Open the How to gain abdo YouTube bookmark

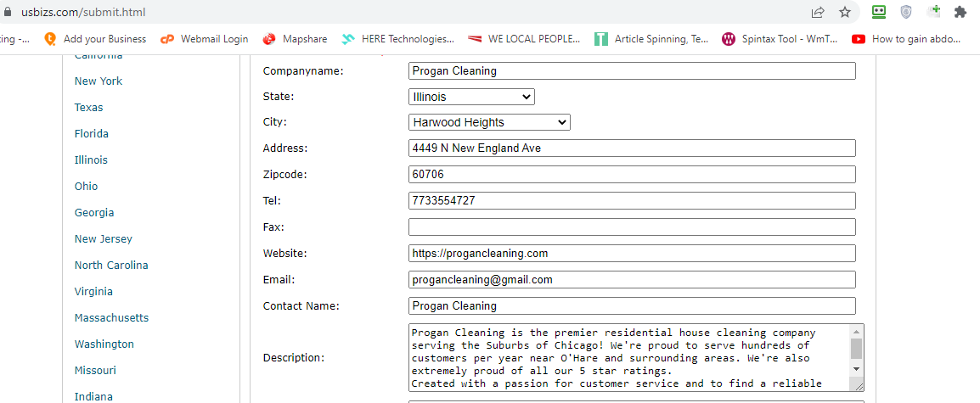point(906,39)
